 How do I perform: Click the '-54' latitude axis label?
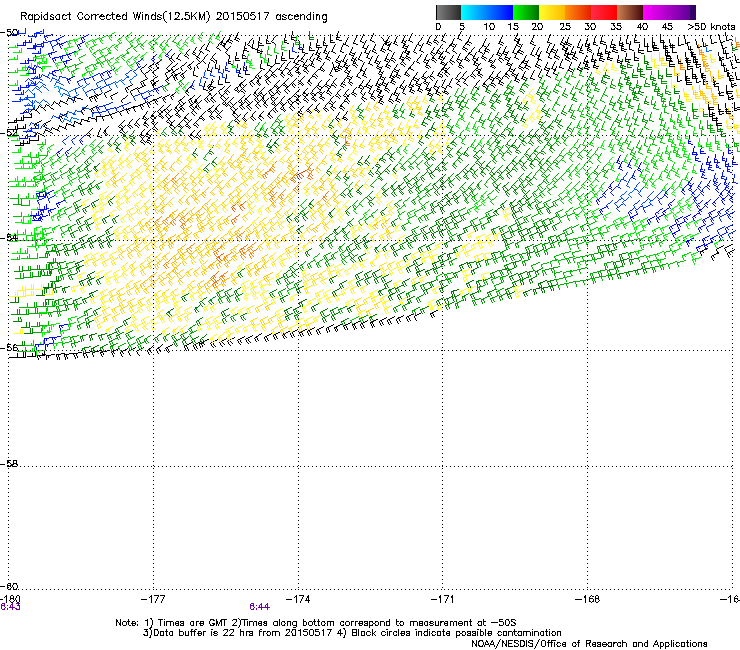(9, 238)
